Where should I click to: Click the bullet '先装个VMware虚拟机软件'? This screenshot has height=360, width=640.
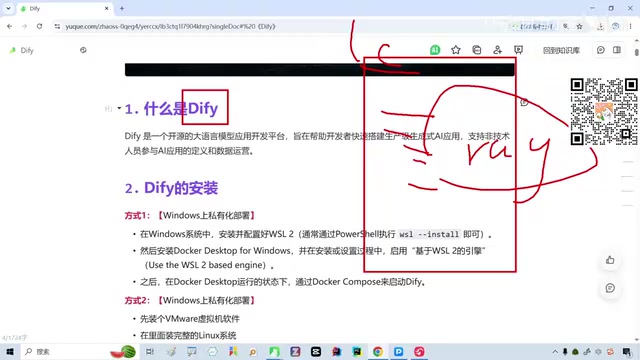(x=190, y=319)
